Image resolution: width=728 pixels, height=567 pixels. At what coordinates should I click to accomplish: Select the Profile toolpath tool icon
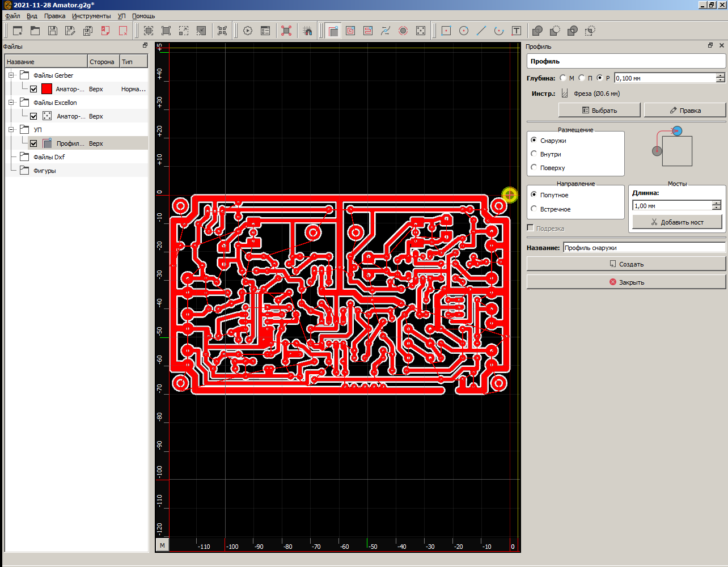[x=333, y=31]
